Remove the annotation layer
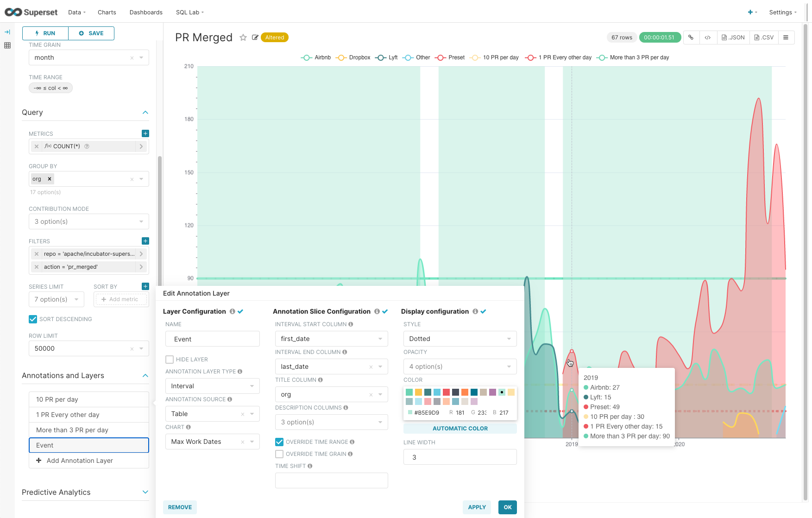The height and width of the screenshot is (518, 812). tap(180, 507)
